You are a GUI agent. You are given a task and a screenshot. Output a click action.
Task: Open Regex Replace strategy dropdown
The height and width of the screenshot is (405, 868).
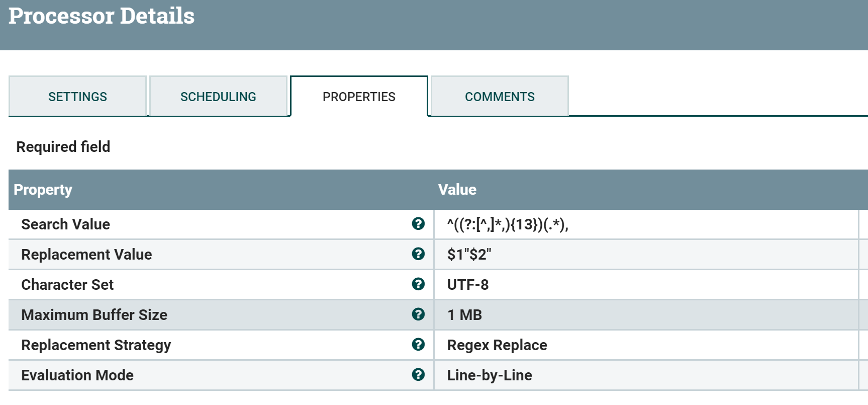click(x=497, y=345)
